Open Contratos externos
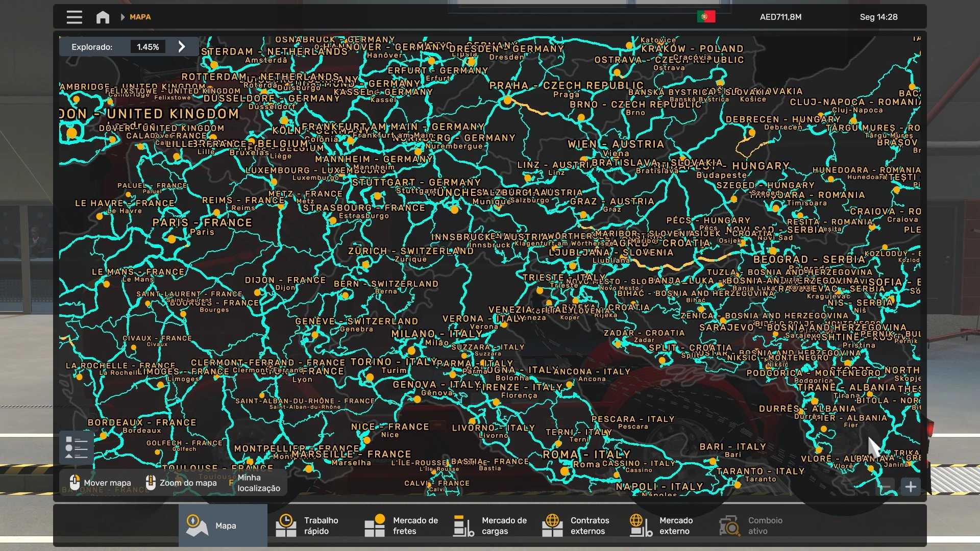This screenshot has height=551, width=980. tap(579, 525)
